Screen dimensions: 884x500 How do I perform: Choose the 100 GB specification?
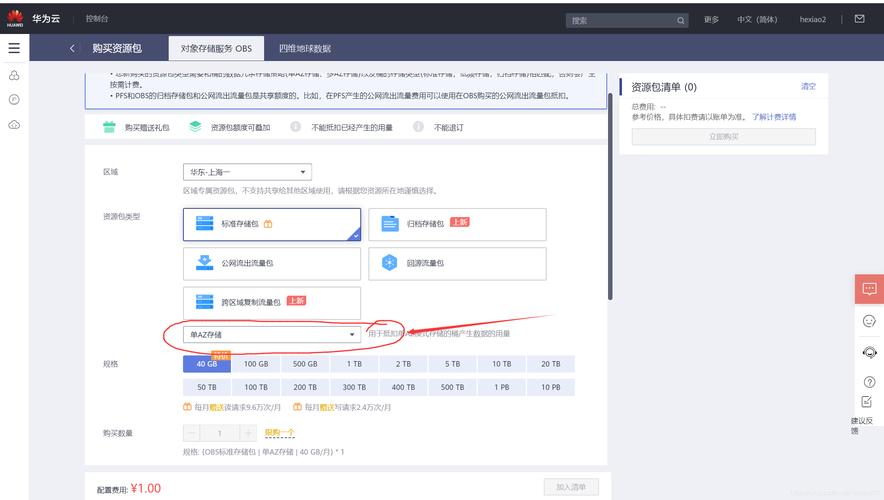point(256,364)
